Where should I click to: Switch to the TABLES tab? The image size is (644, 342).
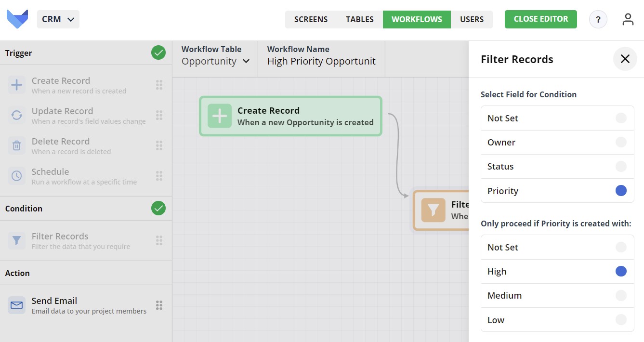click(x=360, y=19)
